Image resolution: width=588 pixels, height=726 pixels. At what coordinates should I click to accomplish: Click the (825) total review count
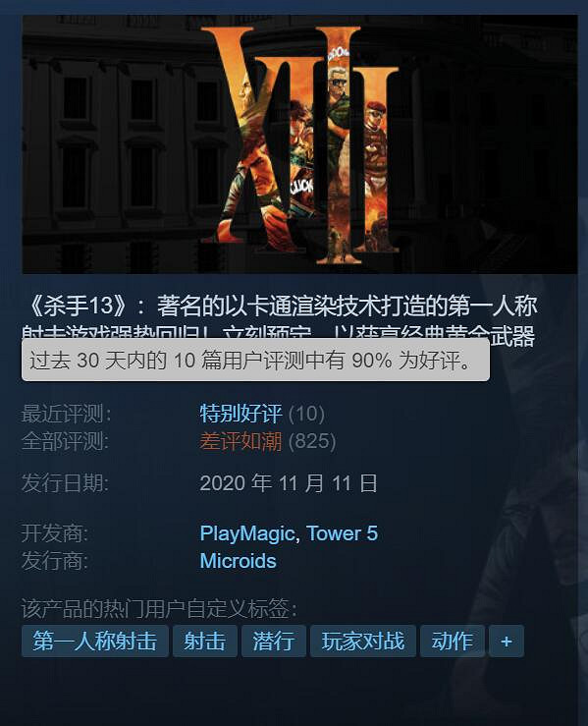pyautogui.click(x=312, y=441)
